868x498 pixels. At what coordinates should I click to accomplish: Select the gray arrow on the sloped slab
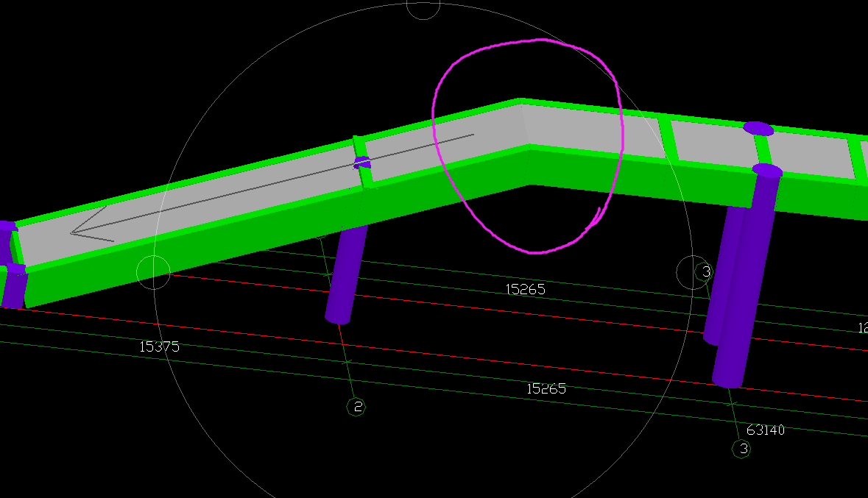[x=272, y=188]
